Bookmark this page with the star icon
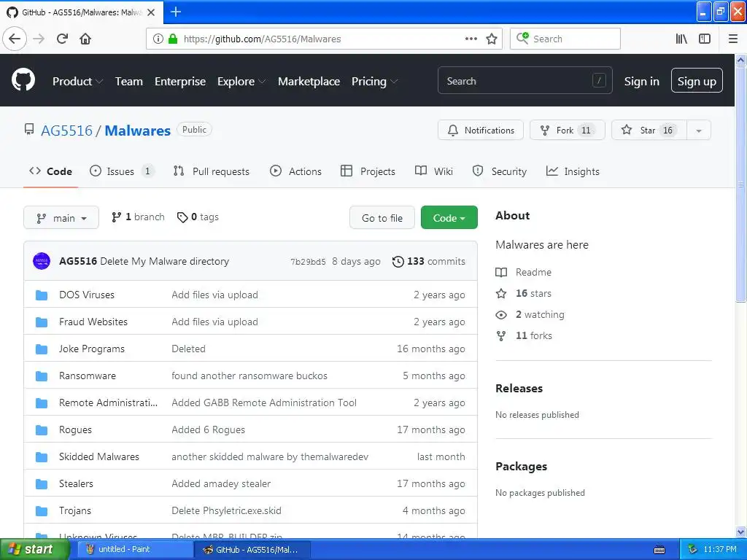Viewport: 747px width, 560px height. [x=491, y=39]
